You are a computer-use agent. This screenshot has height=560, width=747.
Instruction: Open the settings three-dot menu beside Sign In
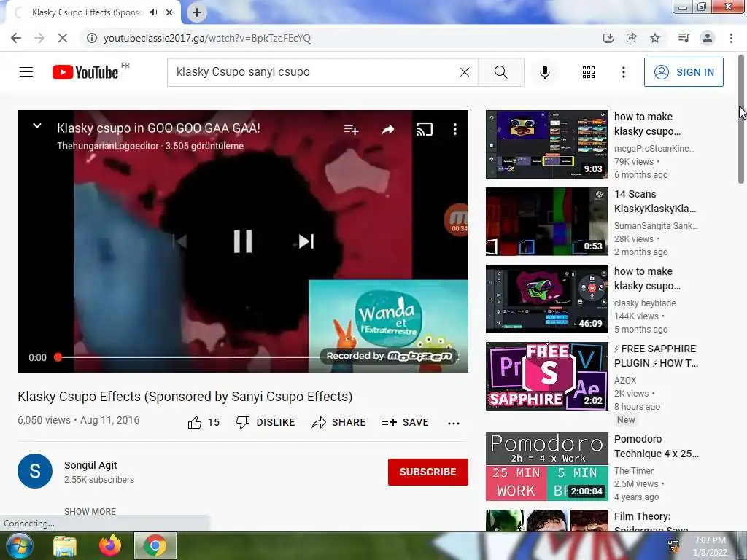(623, 72)
